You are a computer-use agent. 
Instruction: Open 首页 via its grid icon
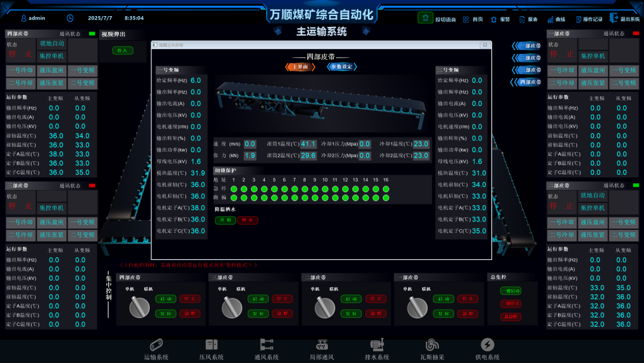pyautogui.click(x=466, y=19)
